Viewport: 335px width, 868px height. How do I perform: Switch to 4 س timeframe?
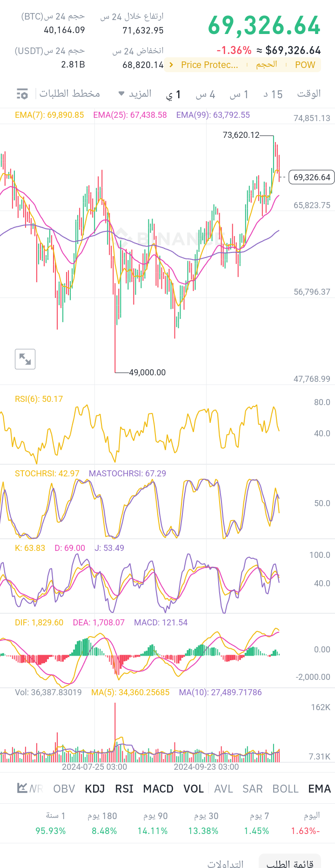coord(205,94)
